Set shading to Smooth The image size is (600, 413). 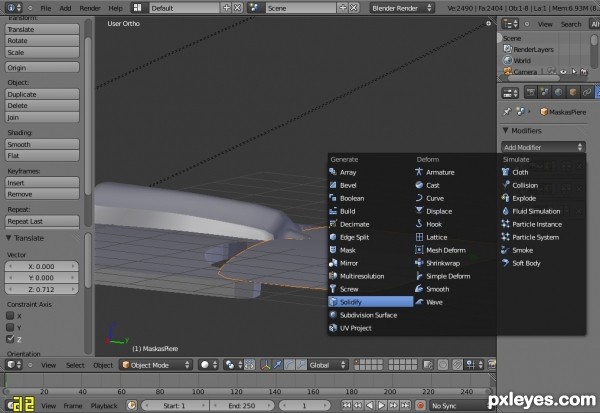(42, 144)
